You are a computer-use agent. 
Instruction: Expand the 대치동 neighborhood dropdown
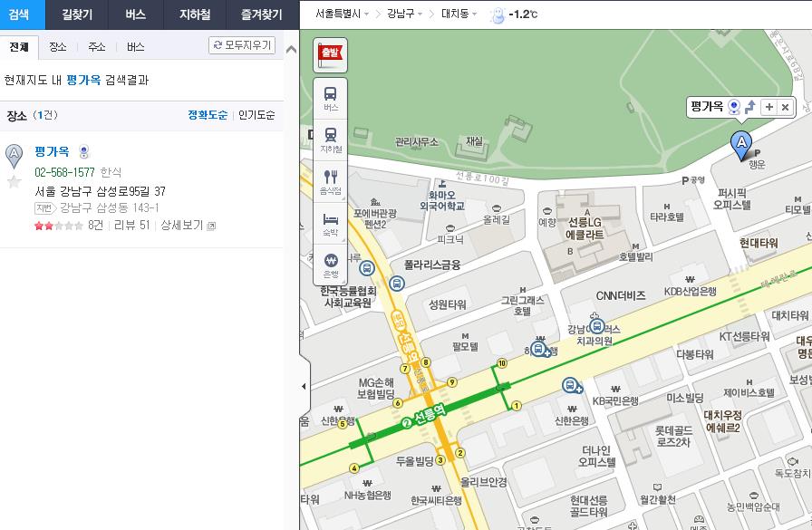(x=459, y=14)
